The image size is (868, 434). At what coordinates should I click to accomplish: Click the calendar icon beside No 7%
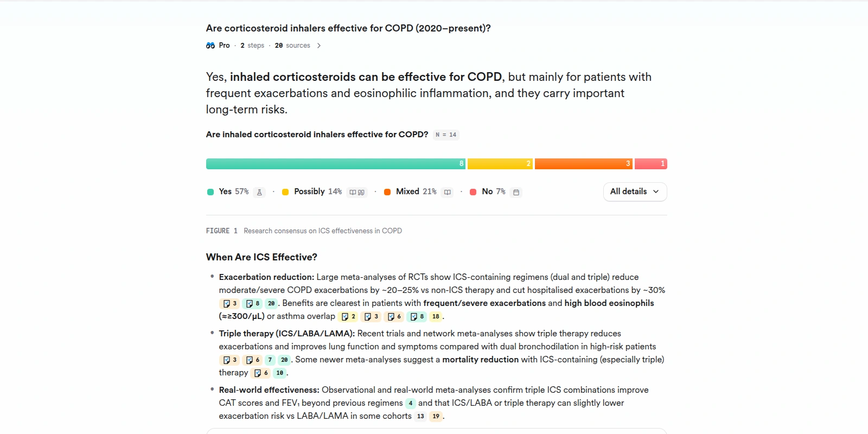(x=516, y=192)
